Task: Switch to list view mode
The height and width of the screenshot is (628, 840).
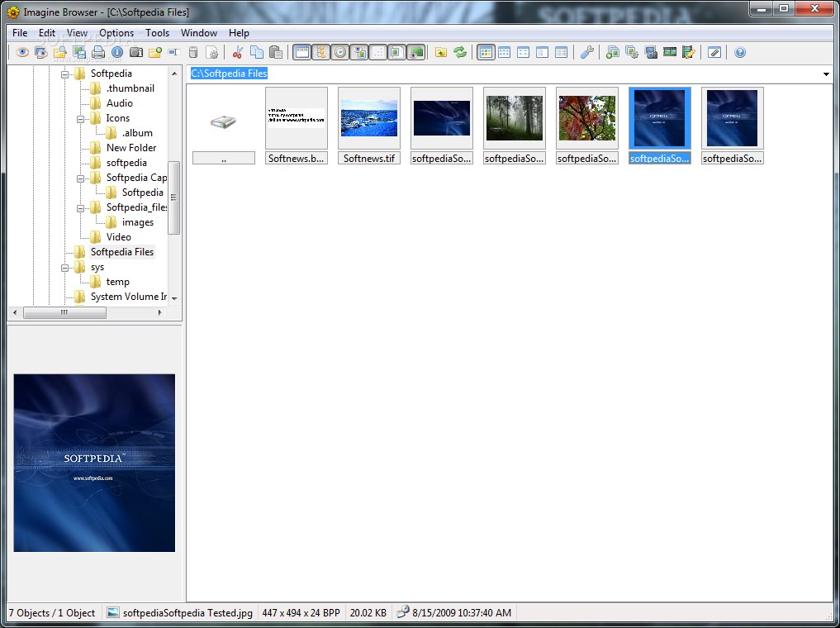Action: click(x=542, y=53)
